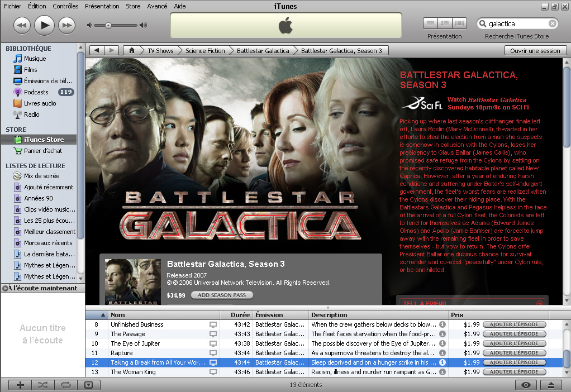Open the Aide menu

(x=180, y=6)
